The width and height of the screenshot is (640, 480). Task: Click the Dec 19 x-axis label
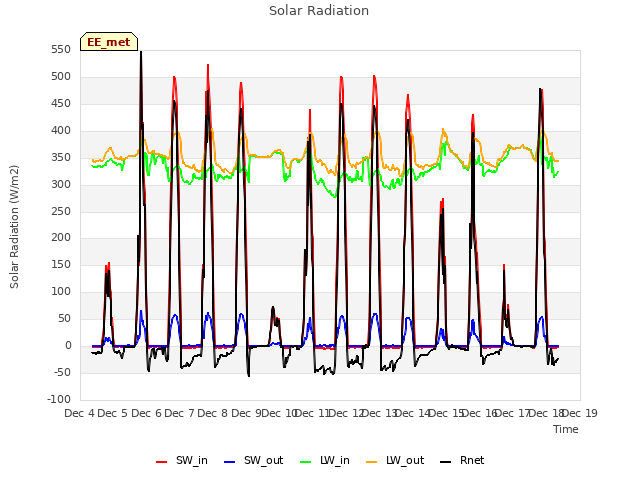[x=580, y=413]
